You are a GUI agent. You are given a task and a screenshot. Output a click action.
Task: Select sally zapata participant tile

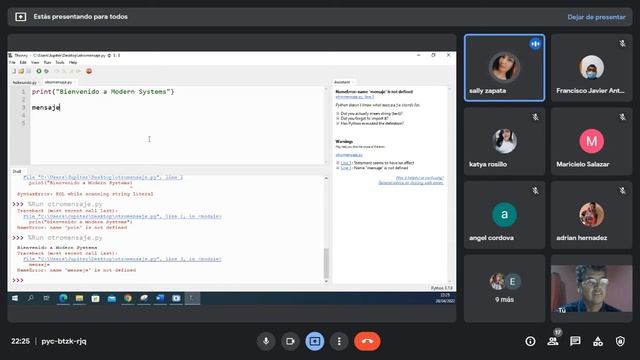(x=504, y=68)
